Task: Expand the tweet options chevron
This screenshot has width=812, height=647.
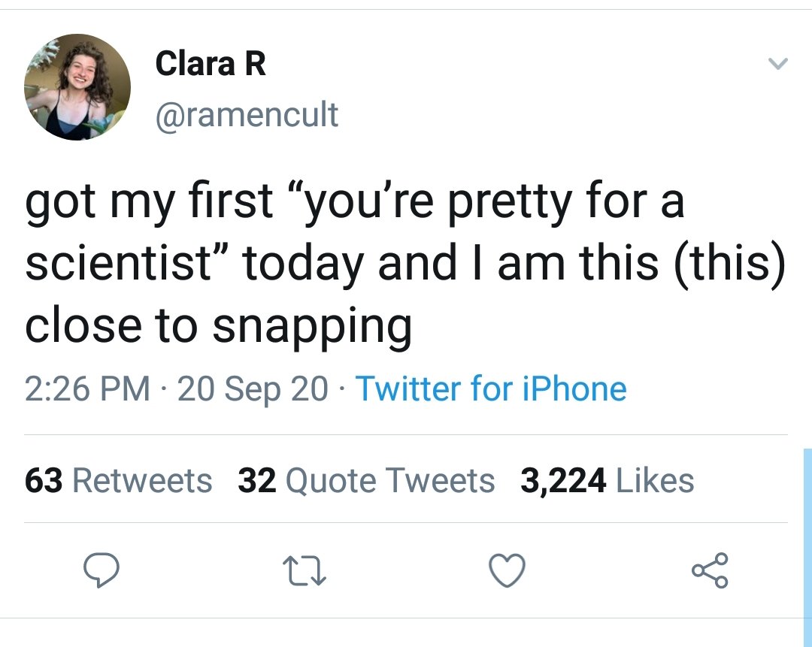Action: pyautogui.click(x=778, y=66)
